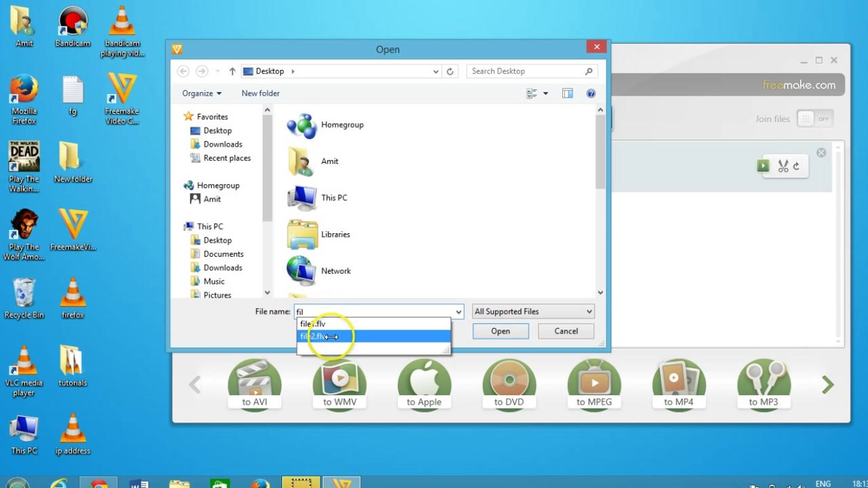Image resolution: width=868 pixels, height=488 pixels.
Task: Visit freemake.com link in the header
Action: pos(800,85)
